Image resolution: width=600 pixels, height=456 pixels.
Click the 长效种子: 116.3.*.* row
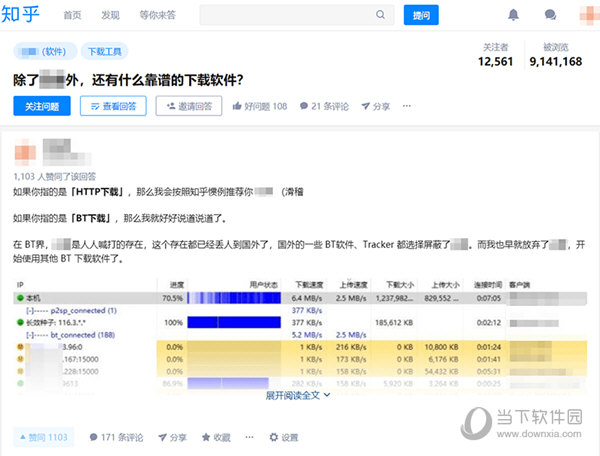coord(300,322)
